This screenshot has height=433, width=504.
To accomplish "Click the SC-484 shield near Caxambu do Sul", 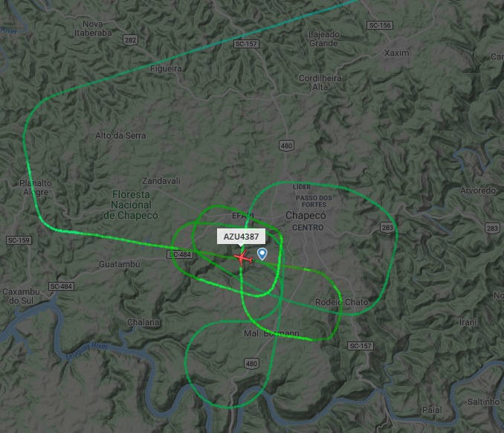I will coord(62,286).
